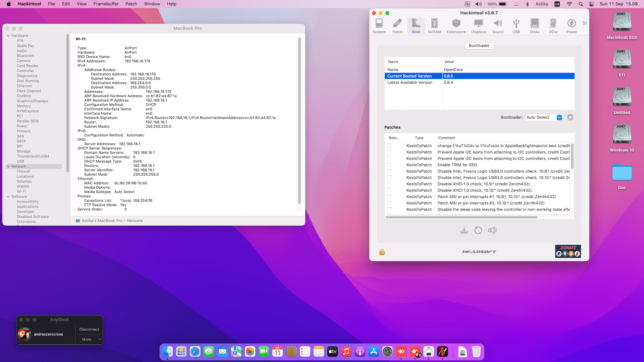The image size is (644, 362).
Task: Collapse the Network section in sidebar
Action: 8,166
